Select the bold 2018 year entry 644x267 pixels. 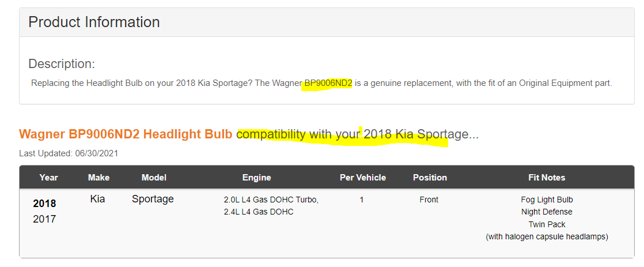pyautogui.click(x=44, y=204)
